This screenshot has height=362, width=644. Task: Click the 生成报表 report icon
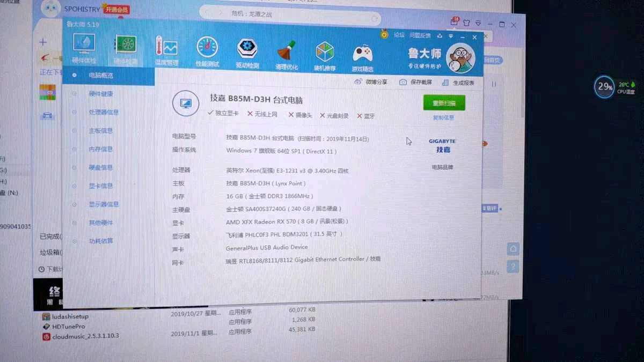coord(445,83)
